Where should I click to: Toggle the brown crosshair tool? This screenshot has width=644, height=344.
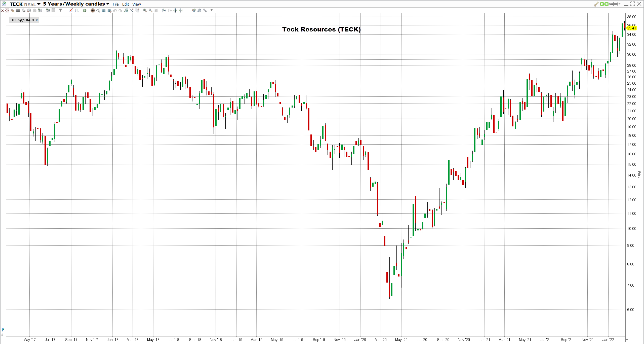tap(93, 10)
